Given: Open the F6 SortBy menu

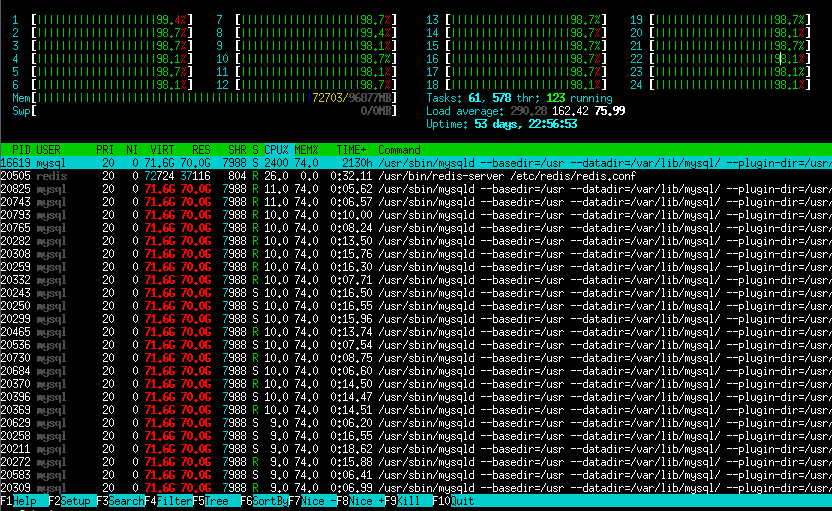Looking at the screenshot, I should pos(264,501).
